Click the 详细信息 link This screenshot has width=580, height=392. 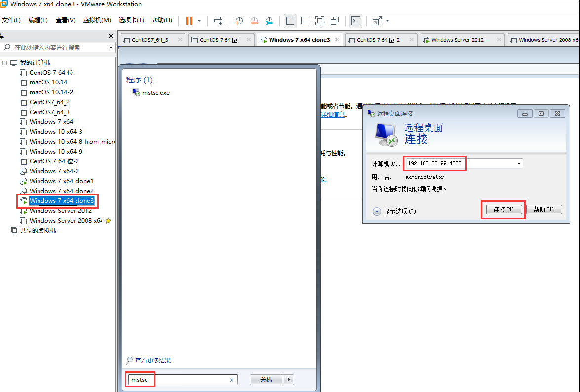333,115
